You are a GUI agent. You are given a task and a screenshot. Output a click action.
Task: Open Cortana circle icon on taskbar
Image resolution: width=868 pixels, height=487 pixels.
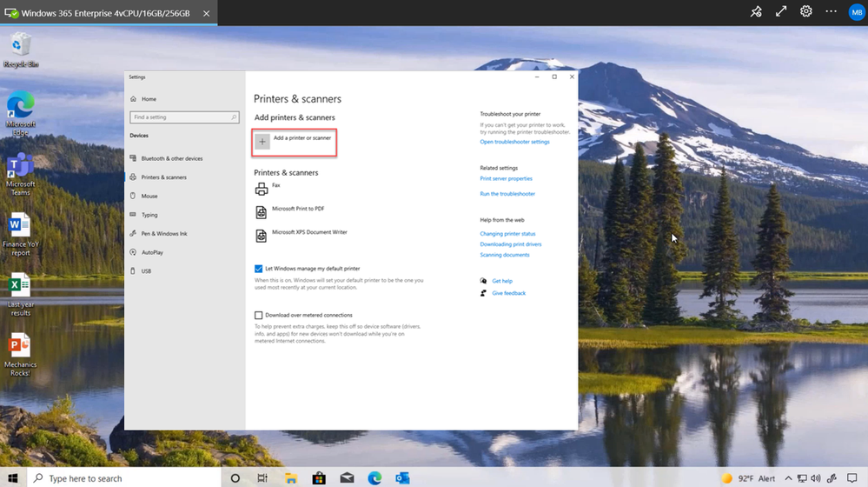click(x=235, y=478)
